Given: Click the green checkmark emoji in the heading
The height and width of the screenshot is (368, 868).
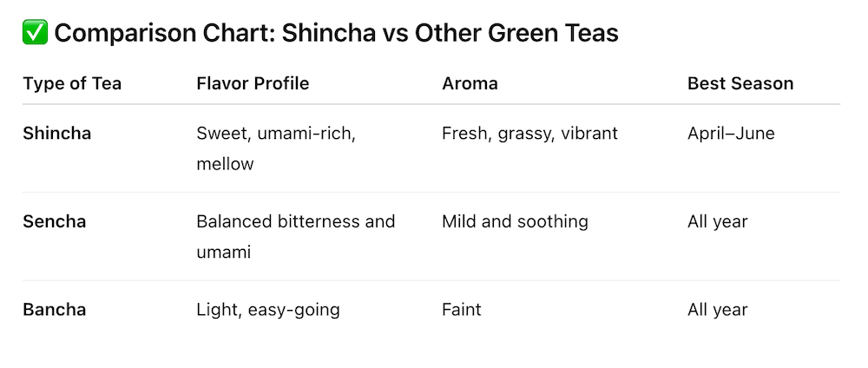Looking at the screenshot, I should coord(35,34).
